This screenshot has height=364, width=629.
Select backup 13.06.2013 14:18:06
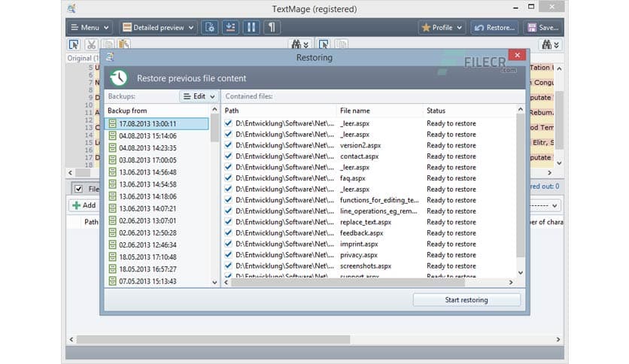tap(156, 196)
